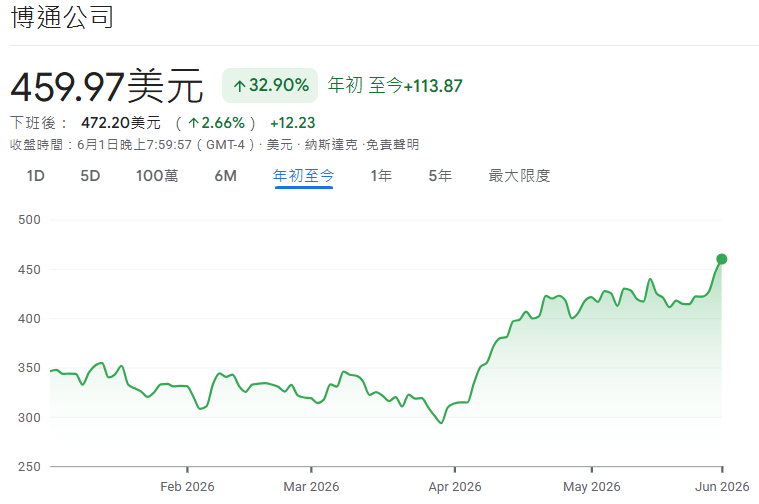Select the 最大限度 range tab
759x504 pixels.
point(519,176)
